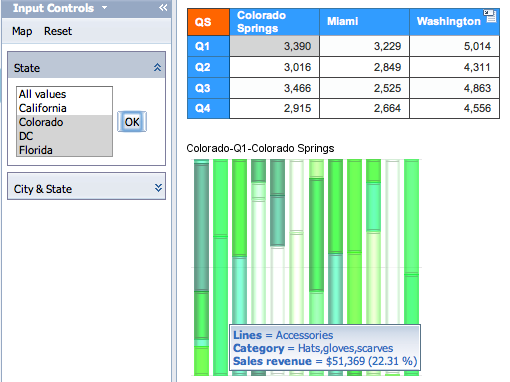Click the first dark green chart bar
Image resolution: width=510 pixels, height=382 pixels.
pos(201,227)
